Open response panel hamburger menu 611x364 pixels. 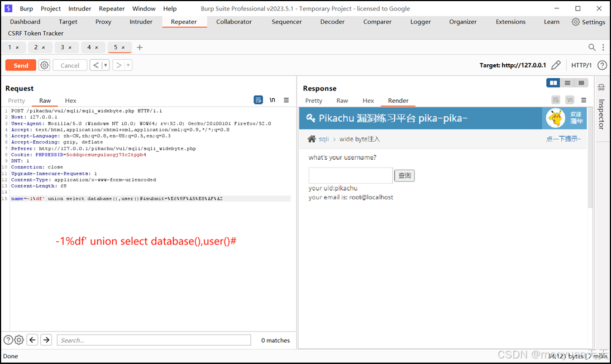click(584, 100)
